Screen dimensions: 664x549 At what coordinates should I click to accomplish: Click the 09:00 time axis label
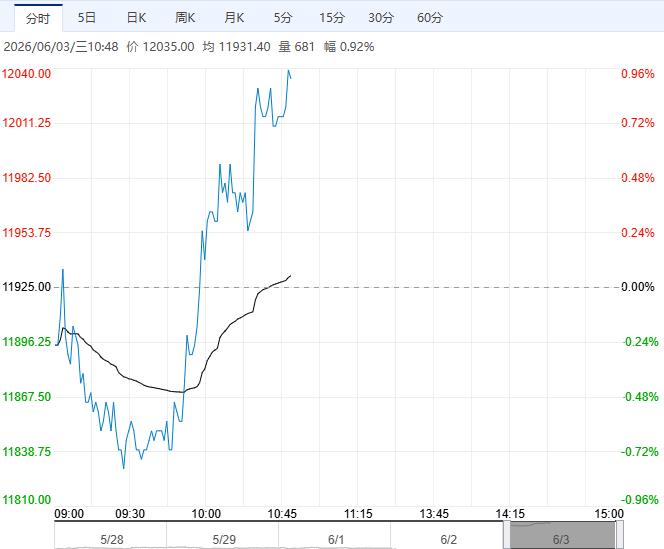(x=69, y=514)
